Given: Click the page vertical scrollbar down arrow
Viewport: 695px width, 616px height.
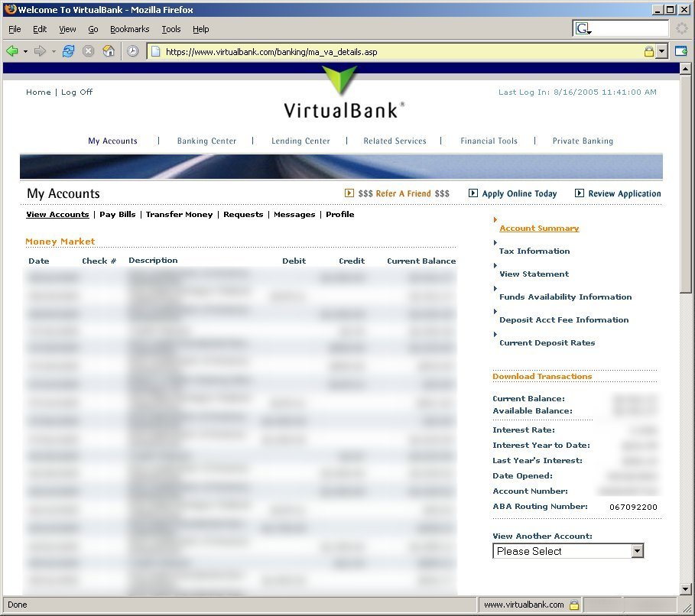Looking at the screenshot, I should [x=686, y=589].
